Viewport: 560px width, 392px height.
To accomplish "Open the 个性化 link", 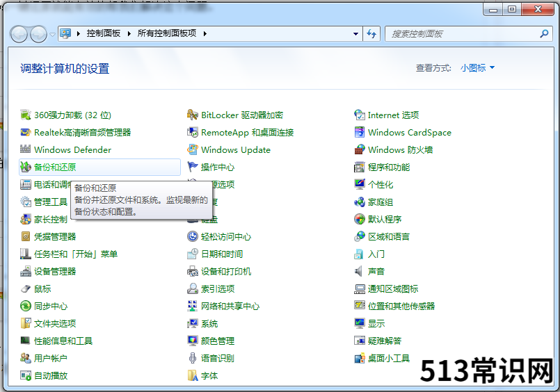I will [381, 184].
